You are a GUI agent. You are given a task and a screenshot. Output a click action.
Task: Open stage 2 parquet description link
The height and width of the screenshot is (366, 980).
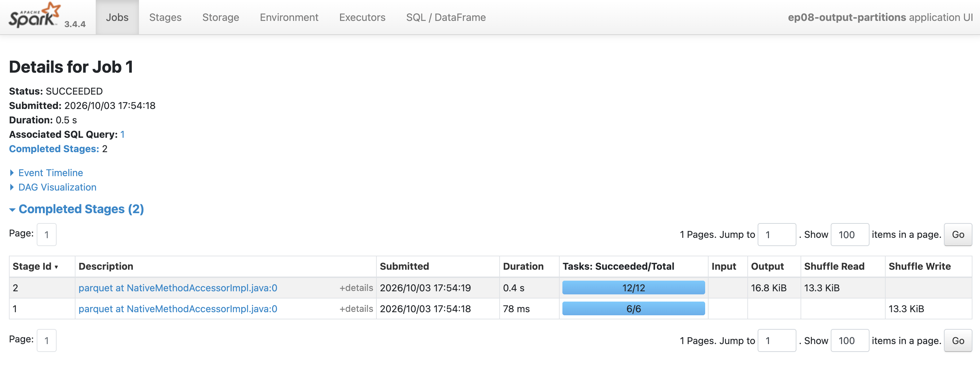point(178,288)
